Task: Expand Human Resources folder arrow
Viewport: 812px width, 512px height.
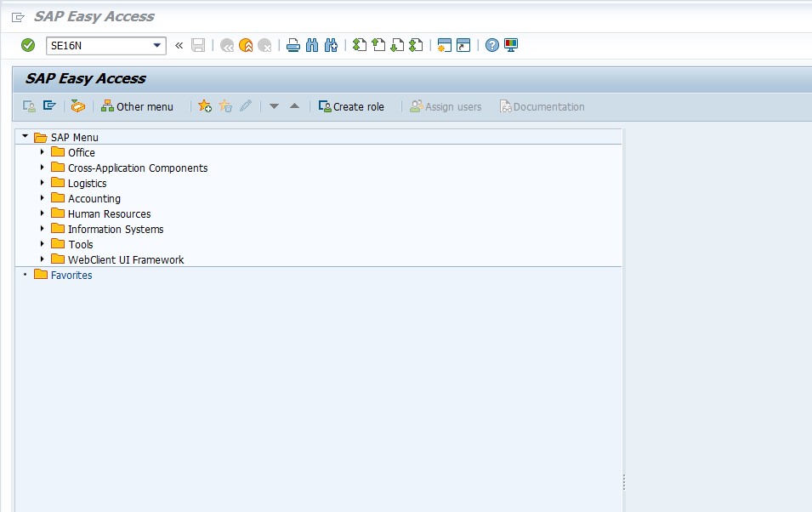Action: click(x=42, y=213)
